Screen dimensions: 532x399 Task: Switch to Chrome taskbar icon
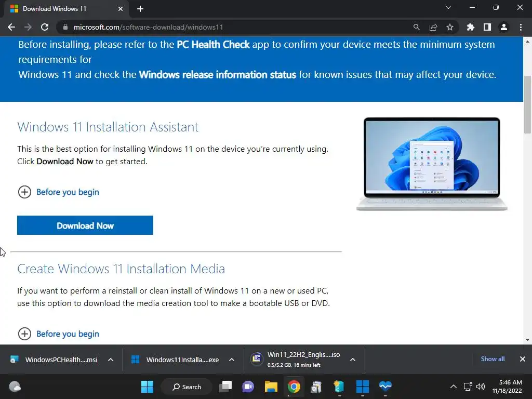(x=294, y=387)
